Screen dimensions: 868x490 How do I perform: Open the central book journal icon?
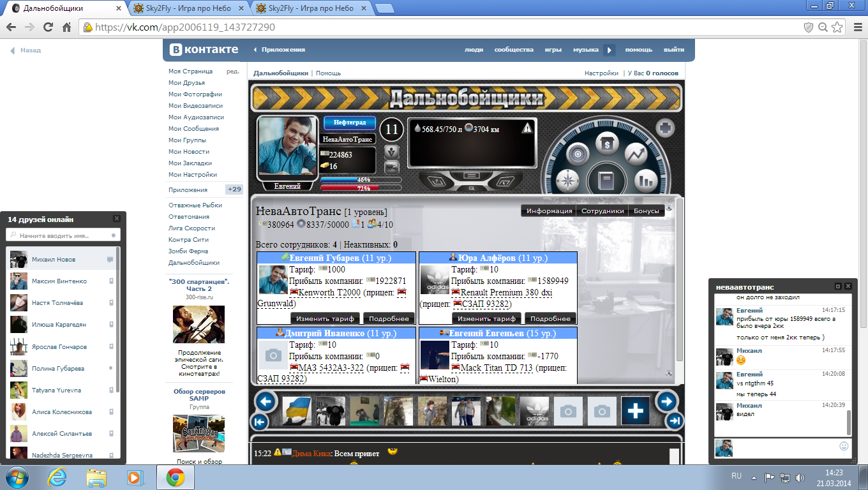(x=607, y=181)
